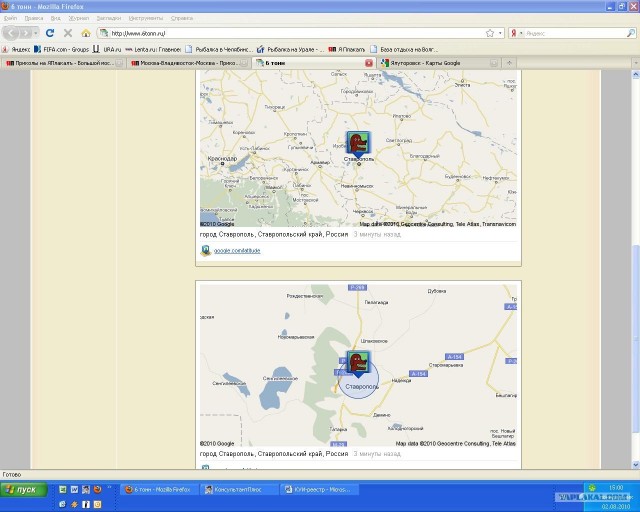Open the address bar history dropdown

click(500, 33)
